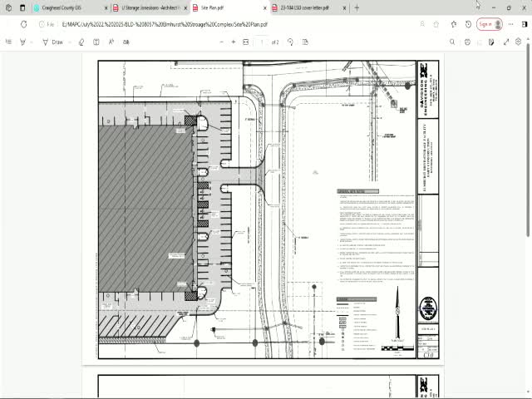Activate the Draw tool

(52, 42)
